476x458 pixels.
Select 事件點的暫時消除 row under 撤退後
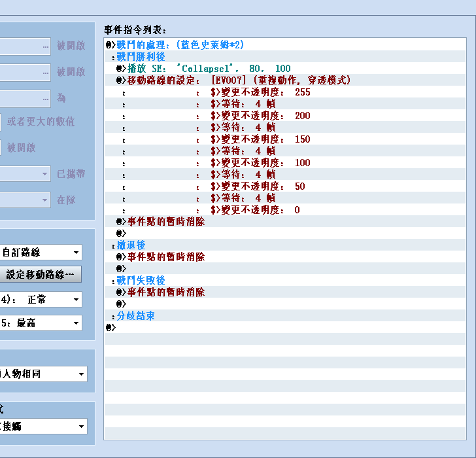point(285,257)
